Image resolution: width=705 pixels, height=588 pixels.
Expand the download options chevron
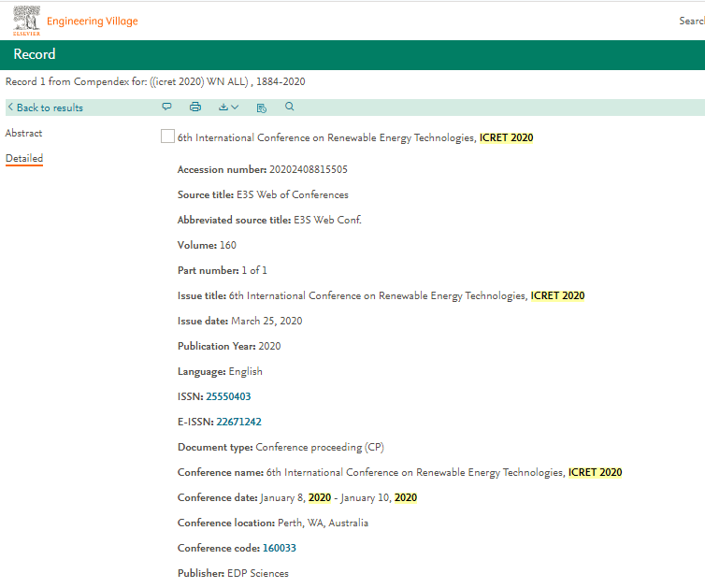235,107
